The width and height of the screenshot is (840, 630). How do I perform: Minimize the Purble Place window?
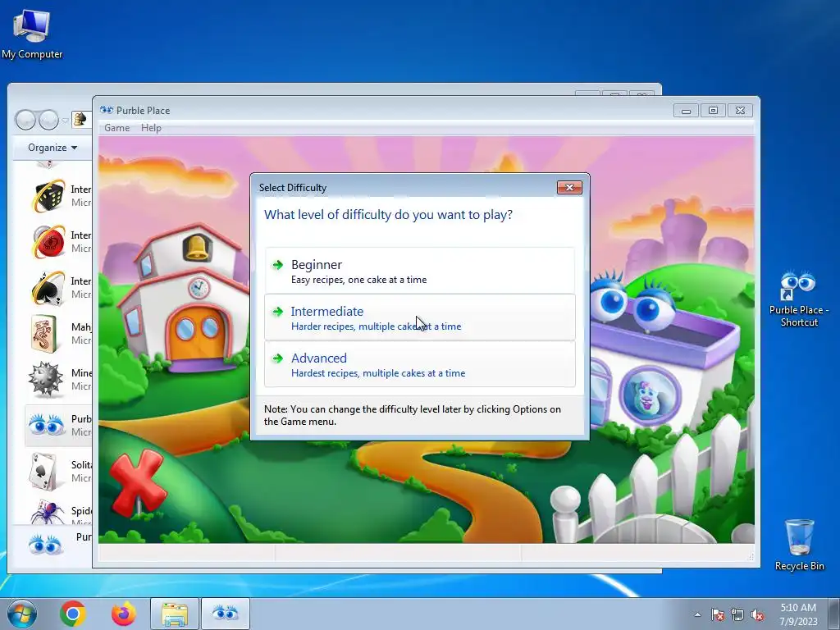pyautogui.click(x=687, y=111)
